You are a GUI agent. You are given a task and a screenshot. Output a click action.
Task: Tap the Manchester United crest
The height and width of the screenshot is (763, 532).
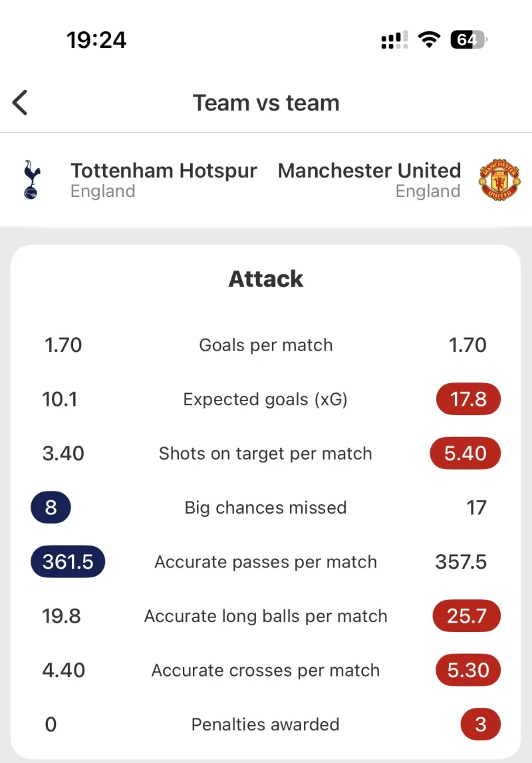pyautogui.click(x=500, y=180)
